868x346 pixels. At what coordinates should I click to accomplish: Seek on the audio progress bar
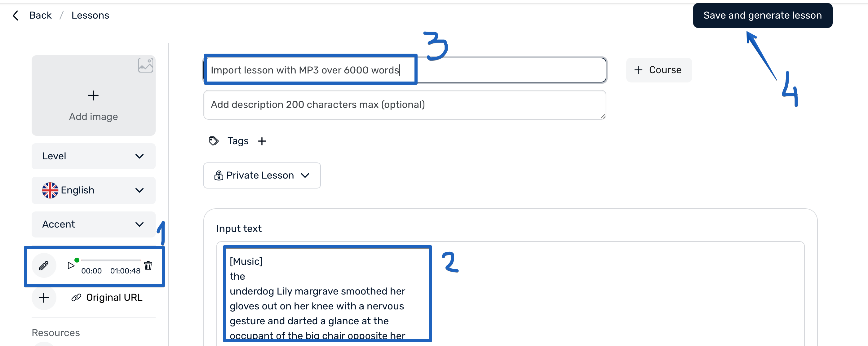(x=111, y=260)
